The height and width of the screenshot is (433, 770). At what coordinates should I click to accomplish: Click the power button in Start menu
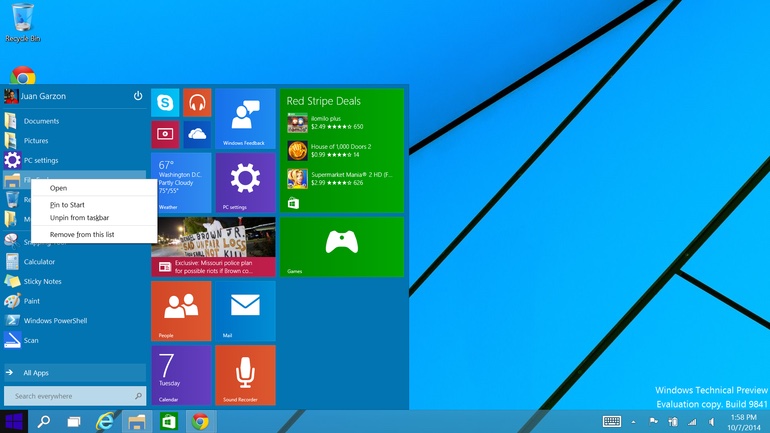(x=138, y=96)
